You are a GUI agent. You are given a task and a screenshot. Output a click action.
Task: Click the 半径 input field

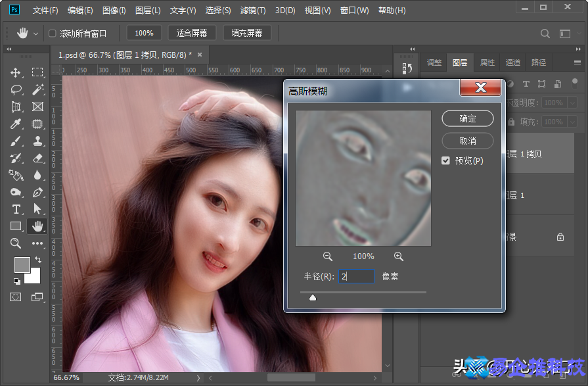coord(356,276)
